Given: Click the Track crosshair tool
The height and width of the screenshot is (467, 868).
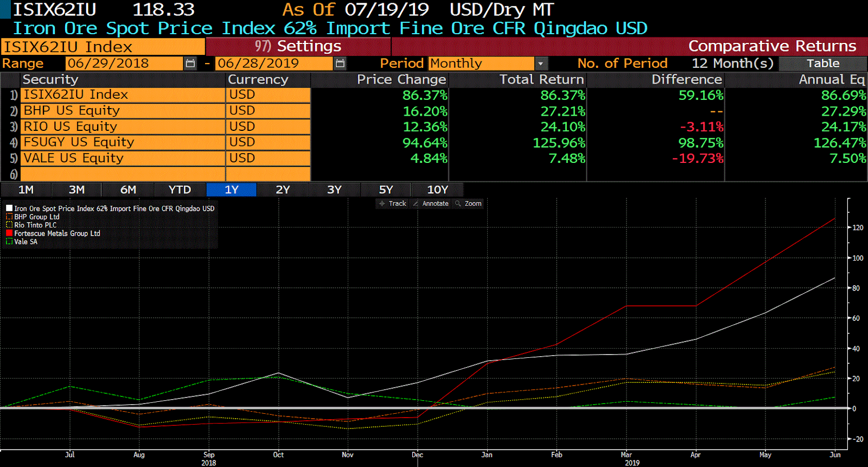Looking at the screenshot, I should pos(393,204).
